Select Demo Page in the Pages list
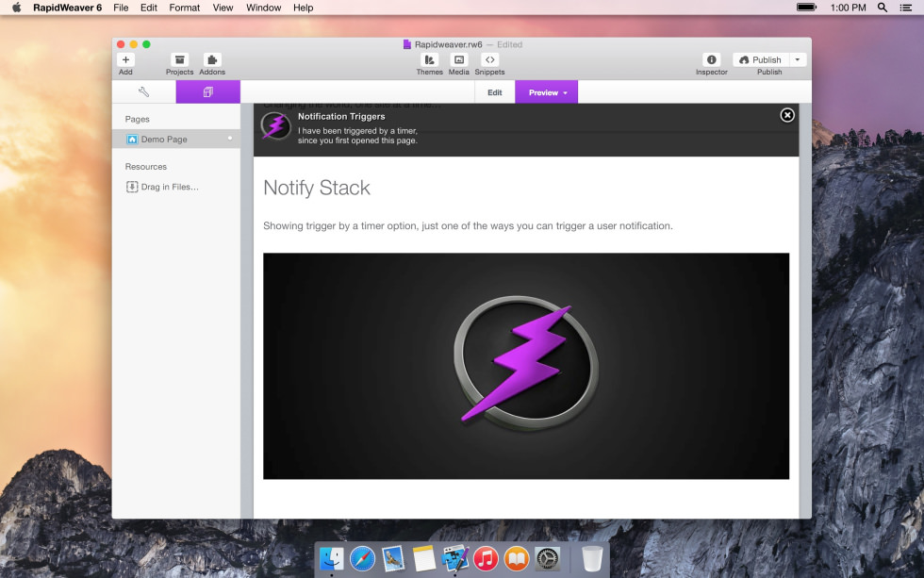This screenshot has width=924, height=578. pyautogui.click(x=176, y=139)
